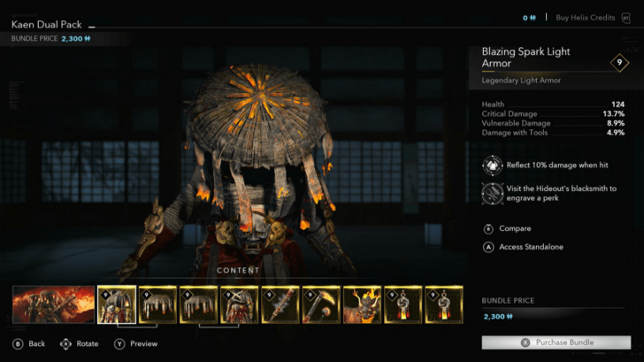The image size is (644, 362).
Task: Select the sickle and chain weapon thumbnail
Action: (321, 304)
